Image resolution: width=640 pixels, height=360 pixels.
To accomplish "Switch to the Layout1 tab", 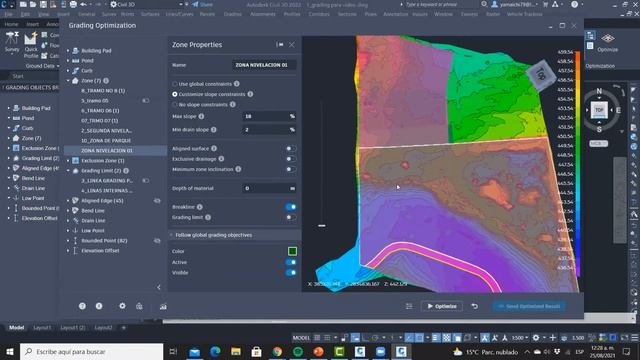I will (x=42, y=328).
